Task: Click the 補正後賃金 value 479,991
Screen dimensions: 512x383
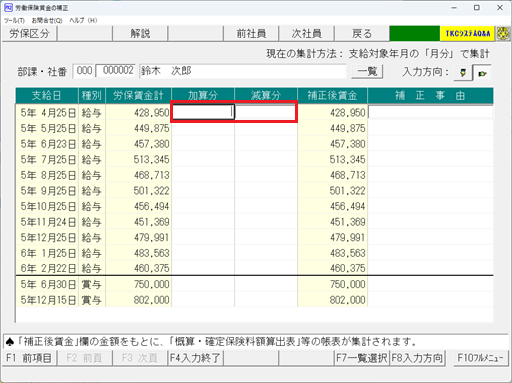Action: click(x=332, y=237)
